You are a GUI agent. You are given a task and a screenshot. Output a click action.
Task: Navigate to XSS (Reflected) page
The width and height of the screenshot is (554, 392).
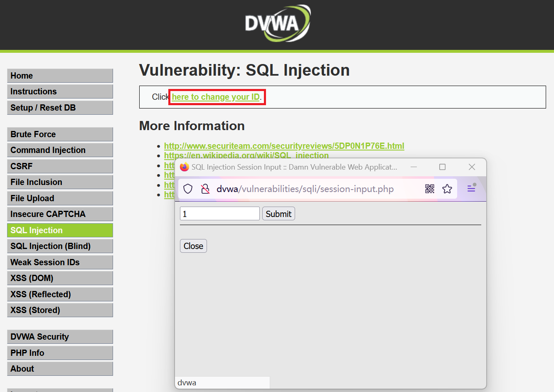pyautogui.click(x=60, y=294)
